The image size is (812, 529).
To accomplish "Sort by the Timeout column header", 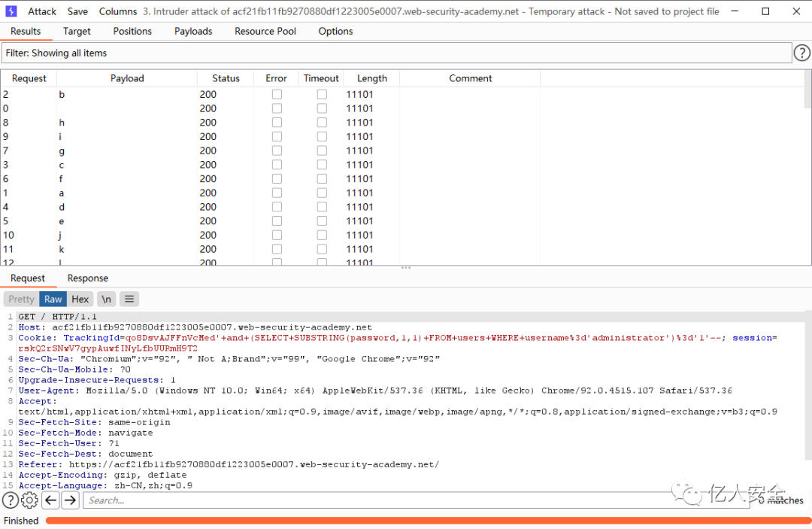I will [x=321, y=78].
